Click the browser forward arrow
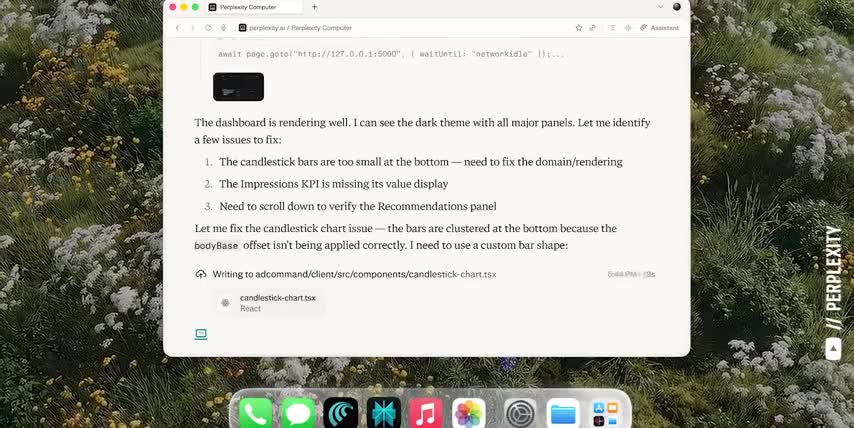The image size is (854, 428). 192,28
